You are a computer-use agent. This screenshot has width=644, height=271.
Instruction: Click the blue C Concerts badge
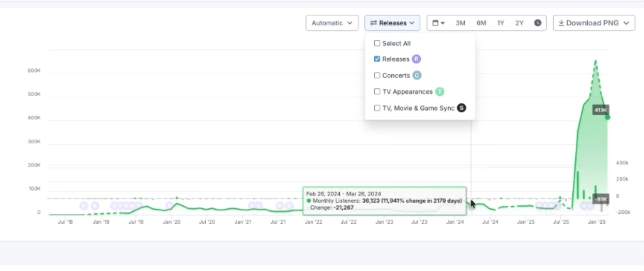pos(417,75)
